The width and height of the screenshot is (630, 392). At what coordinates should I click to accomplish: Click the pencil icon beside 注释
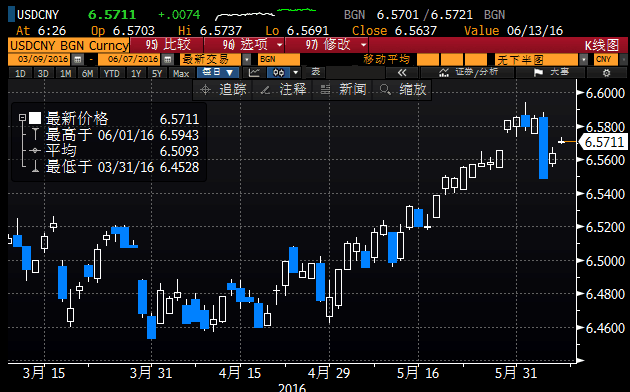[265, 90]
